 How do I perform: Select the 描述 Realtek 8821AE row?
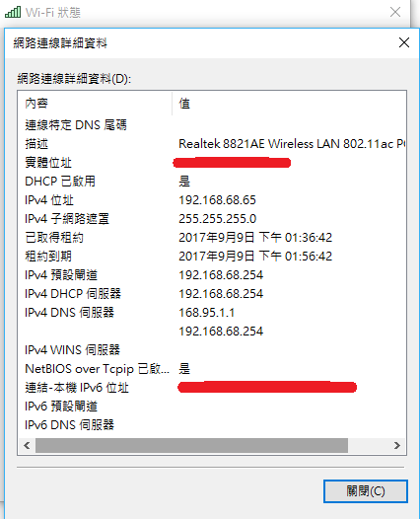[212, 144]
